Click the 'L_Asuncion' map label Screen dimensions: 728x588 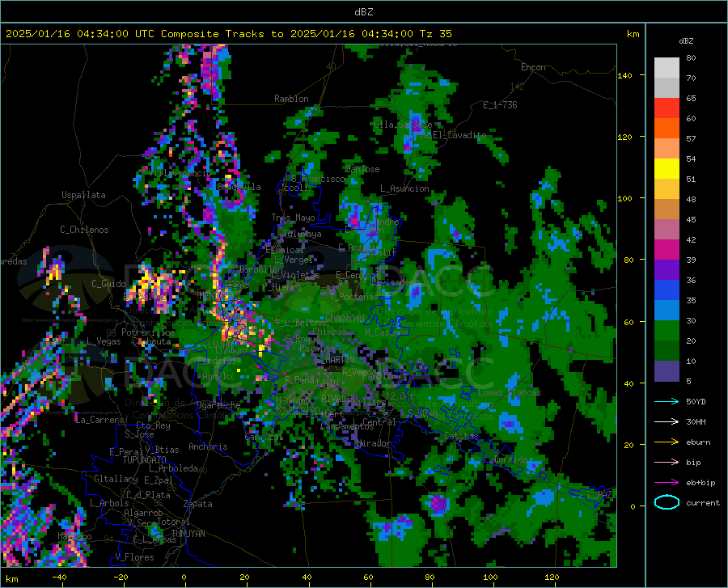404,188
